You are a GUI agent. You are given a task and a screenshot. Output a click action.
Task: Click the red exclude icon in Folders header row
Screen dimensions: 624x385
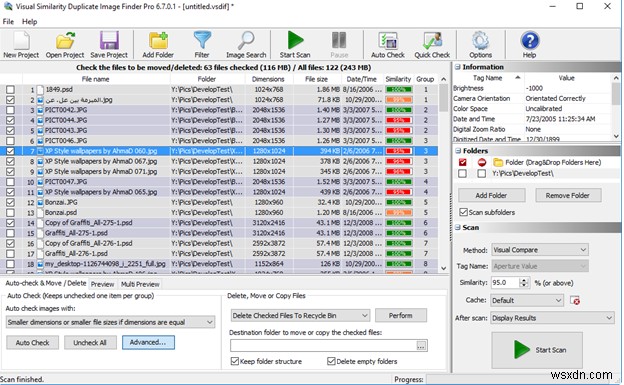tap(482, 162)
